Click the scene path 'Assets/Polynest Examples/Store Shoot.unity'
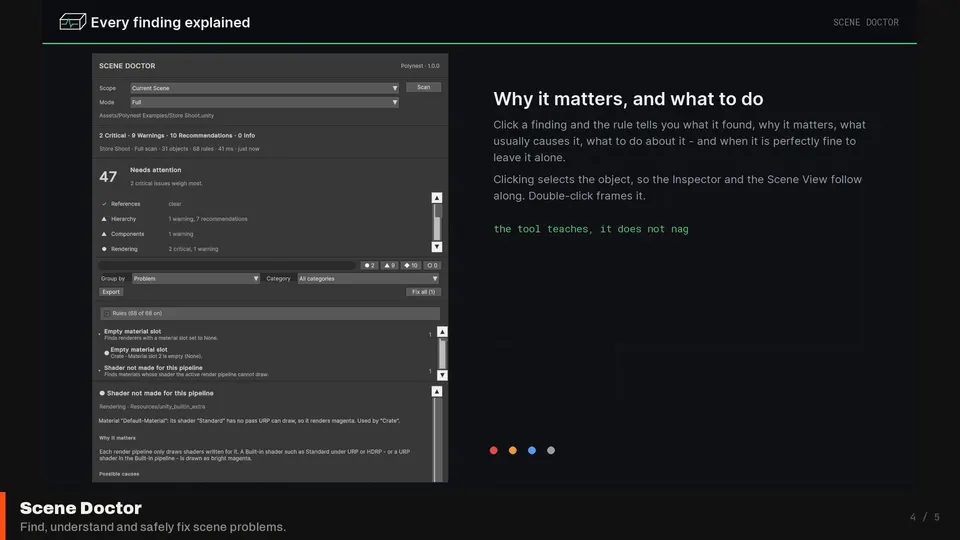This screenshot has width=960, height=540. 157,116
